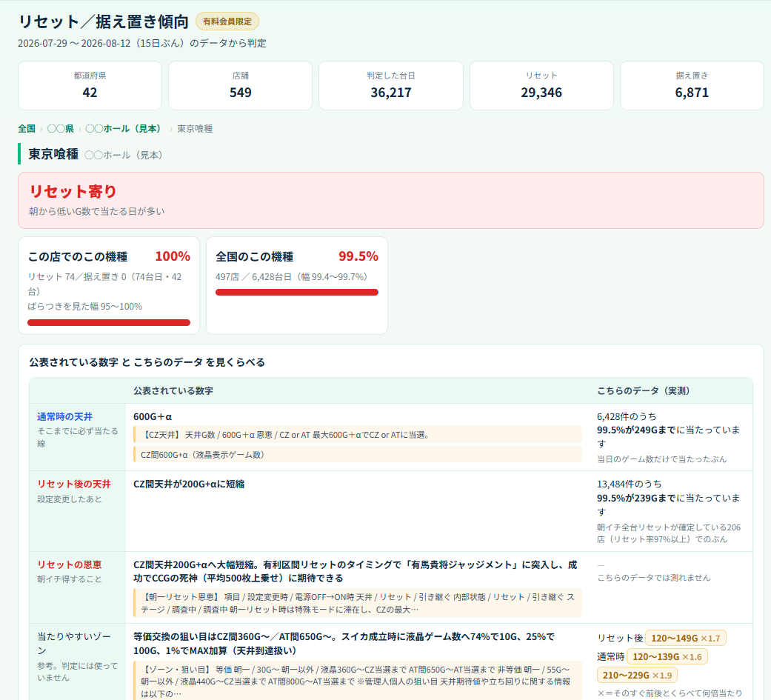Click the CZ間600G+α note box
Image resolution: width=771 pixels, height=700 pixels.
(x=358, y=455)
